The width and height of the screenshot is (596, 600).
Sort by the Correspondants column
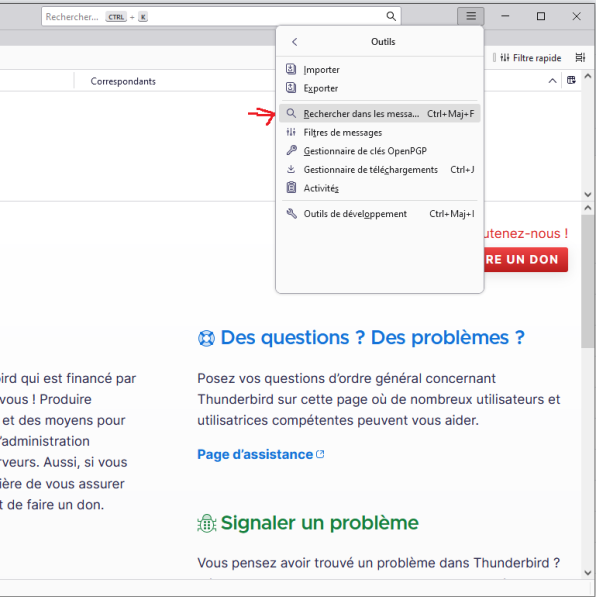pyautogui.click(x=123, y=81)
